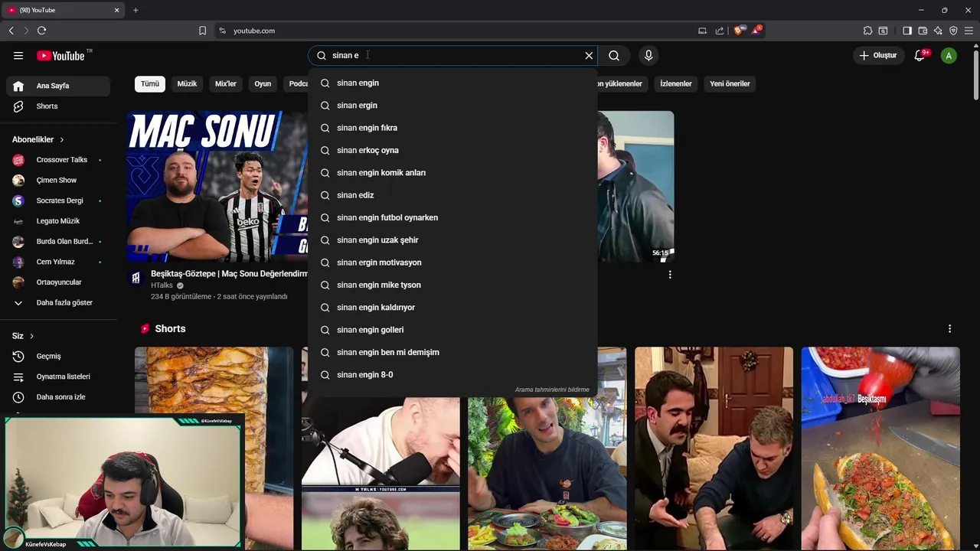Choose suggestion 'sinan engin'
Image resolution: width=980 pixels, height=551 pixels.
click(452, 83)
